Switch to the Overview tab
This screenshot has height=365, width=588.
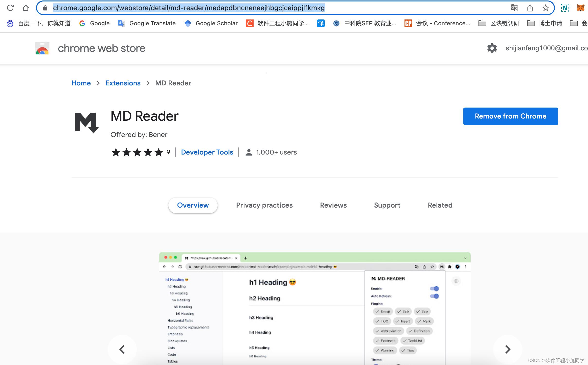pyautogui.click(x=193, y=205)
